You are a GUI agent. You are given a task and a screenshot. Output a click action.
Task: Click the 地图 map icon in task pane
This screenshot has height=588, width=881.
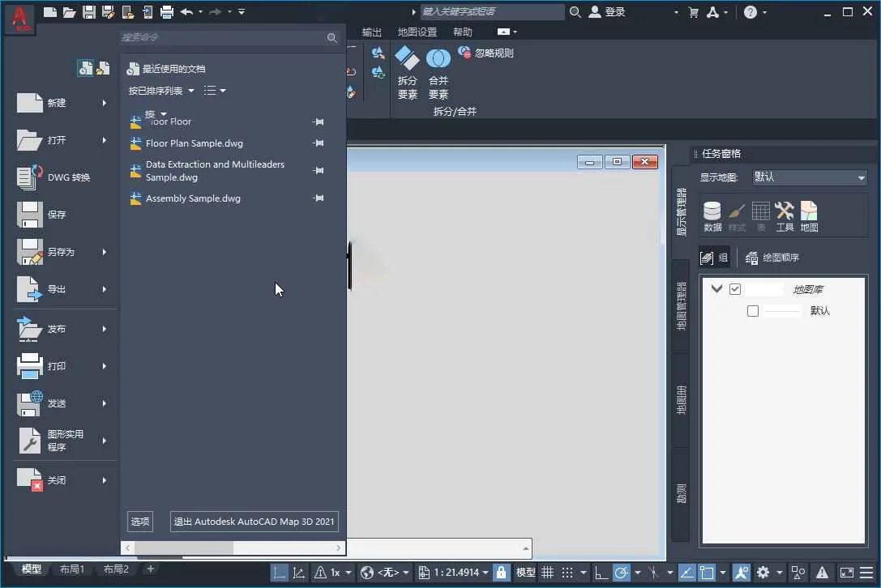(x=809, y=217)
